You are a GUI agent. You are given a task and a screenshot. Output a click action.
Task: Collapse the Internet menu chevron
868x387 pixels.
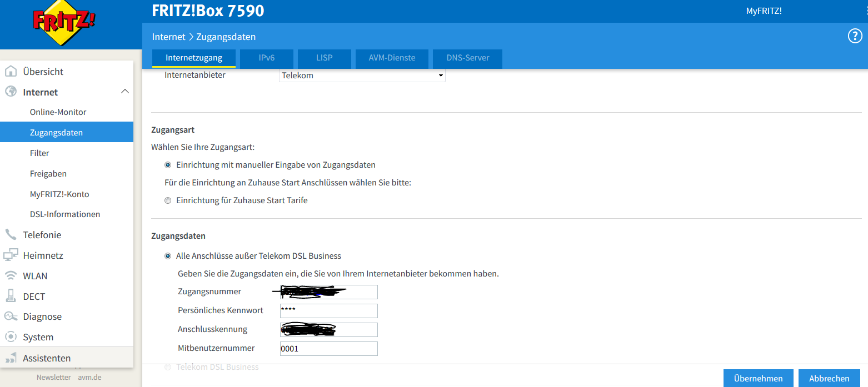(125, 92)
